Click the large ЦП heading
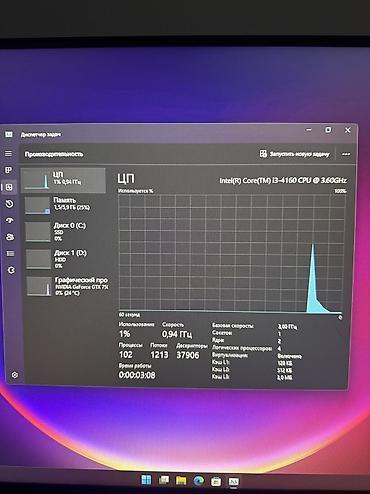Image resolution: width=370 pixels, height=494 pixels. [126, 178]
